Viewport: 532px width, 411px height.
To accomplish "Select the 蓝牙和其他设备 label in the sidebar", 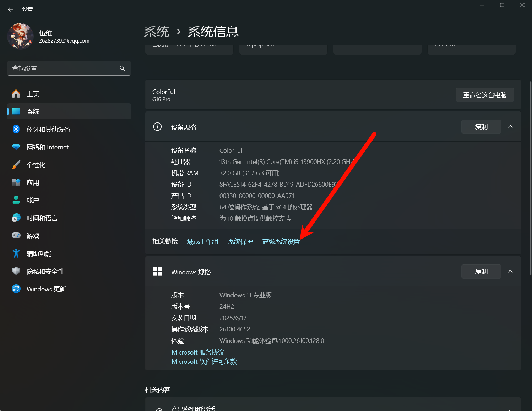I will [48, 130].
